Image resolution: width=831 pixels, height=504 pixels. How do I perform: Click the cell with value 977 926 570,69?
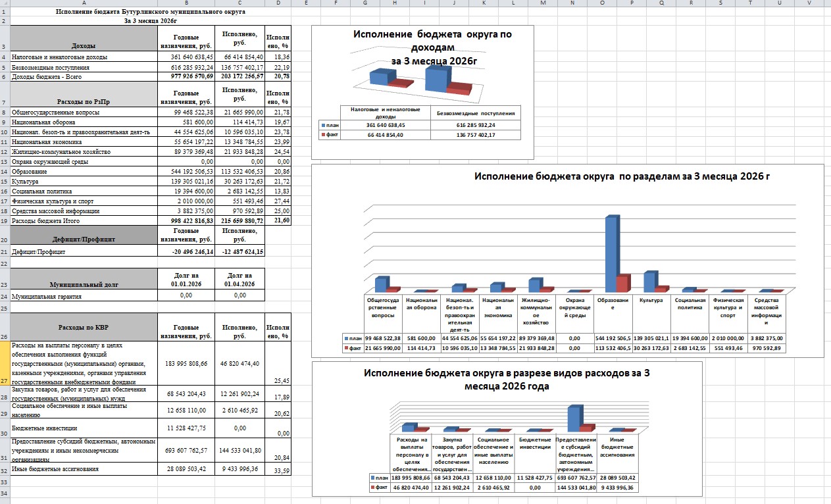(186, 76)
